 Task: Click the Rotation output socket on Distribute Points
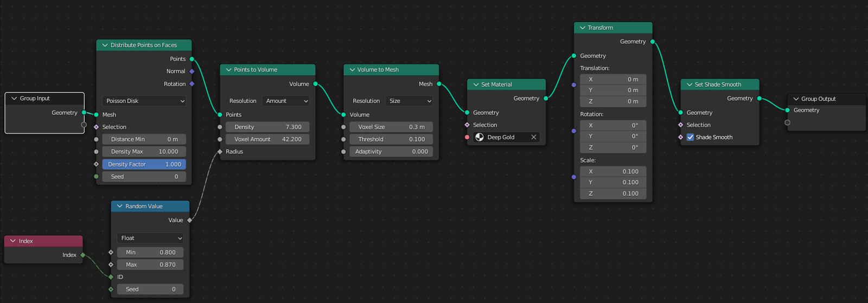[192, 84]
